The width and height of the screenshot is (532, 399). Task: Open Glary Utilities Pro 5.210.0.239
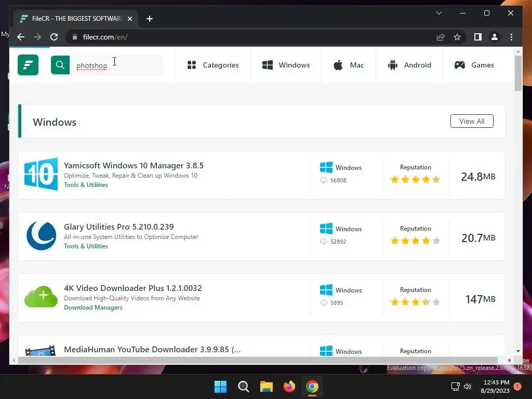click(x=119, y=227)
